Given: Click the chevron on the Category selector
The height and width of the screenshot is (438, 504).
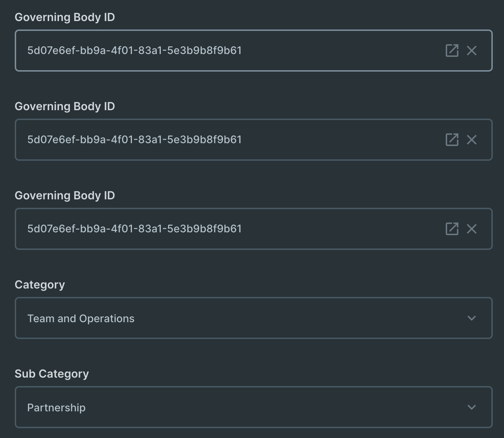Looking at the screenshot, I should tap(472, 318).
